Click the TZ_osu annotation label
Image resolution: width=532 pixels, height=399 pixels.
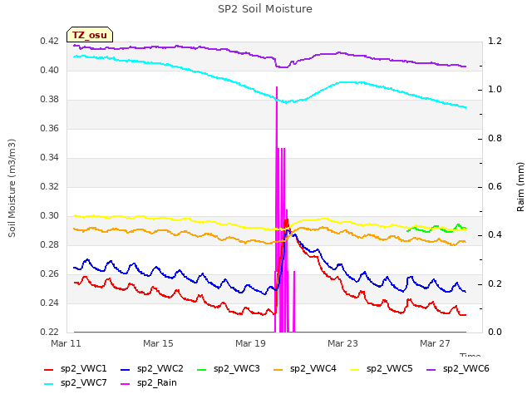[x=90, y=35]
